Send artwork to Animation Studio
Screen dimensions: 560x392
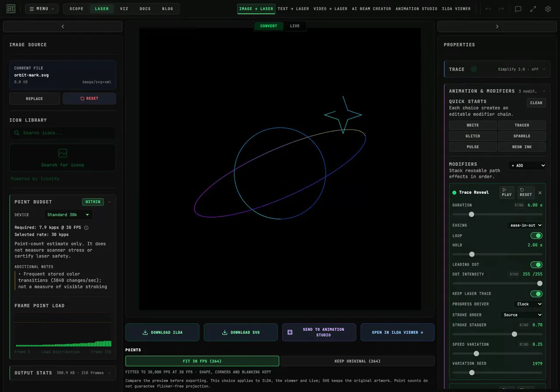(x=319, y=332)
